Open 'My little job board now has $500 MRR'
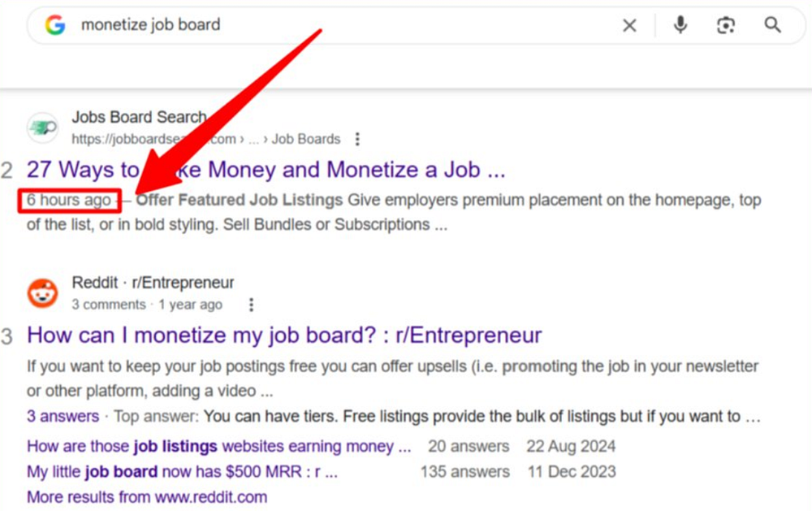Screen dimensions: 812x511 (x=182, y=471)
